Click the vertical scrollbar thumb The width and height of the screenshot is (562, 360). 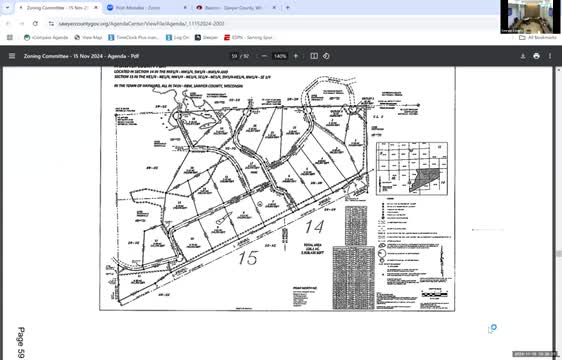[558, 254]
